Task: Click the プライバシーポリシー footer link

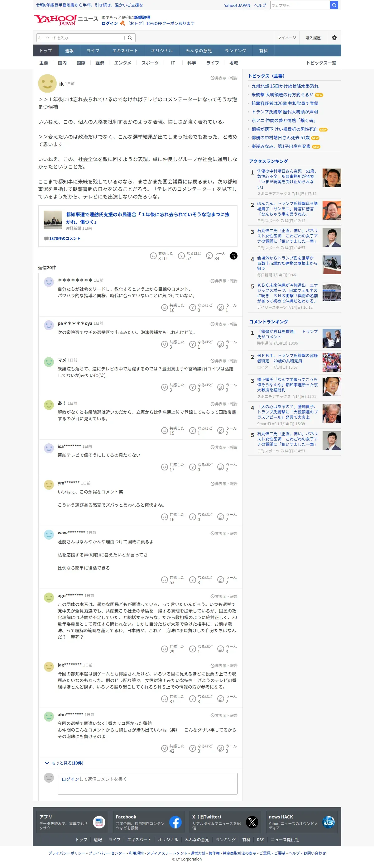Action: (67, 853)
